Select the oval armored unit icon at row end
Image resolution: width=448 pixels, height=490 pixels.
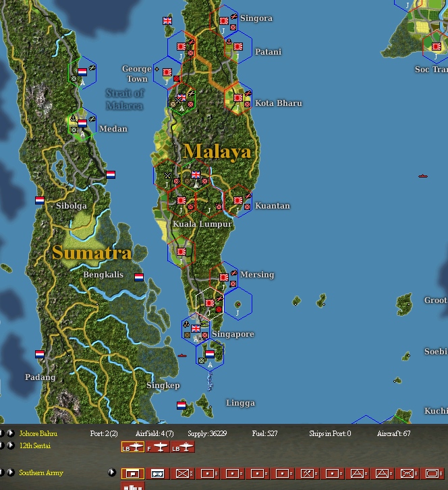(x=432, y=473)
